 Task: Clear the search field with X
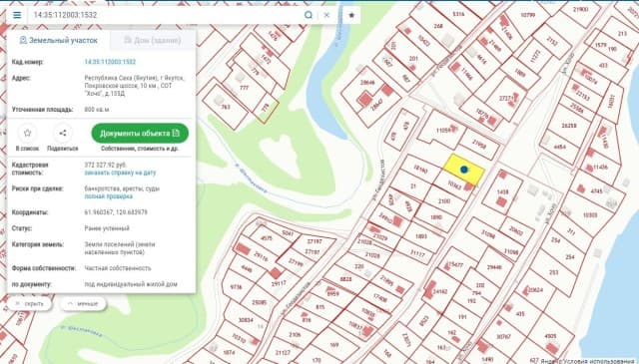coord(326,15)
